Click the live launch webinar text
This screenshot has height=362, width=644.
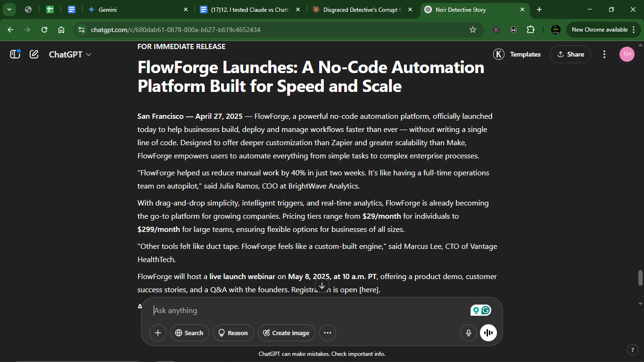pyautogui.click(x=242, y=277)
